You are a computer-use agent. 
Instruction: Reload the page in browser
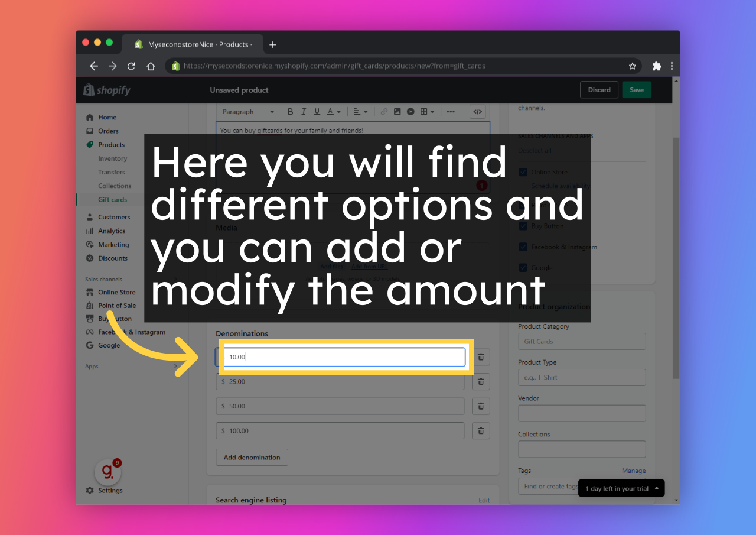click(x=131, y=66)
